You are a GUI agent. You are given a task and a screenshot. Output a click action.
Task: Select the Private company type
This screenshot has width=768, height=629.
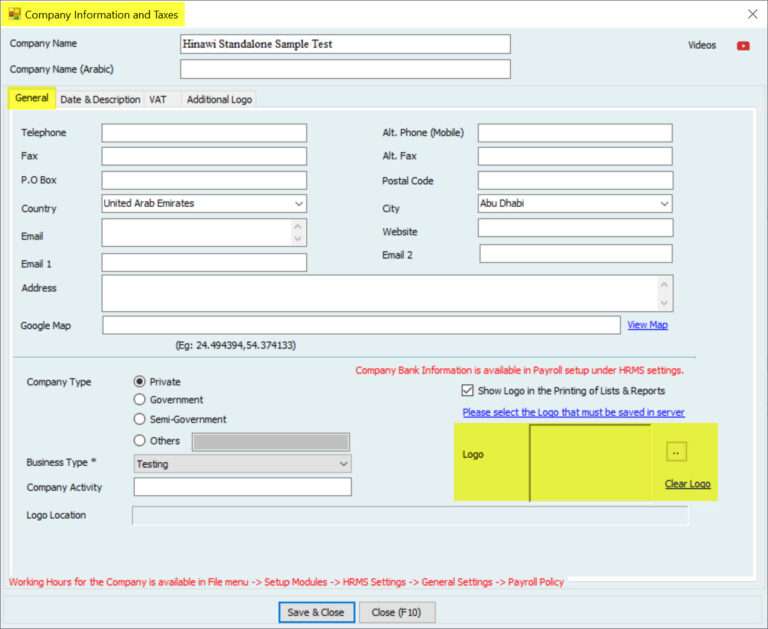click(140, 381)
